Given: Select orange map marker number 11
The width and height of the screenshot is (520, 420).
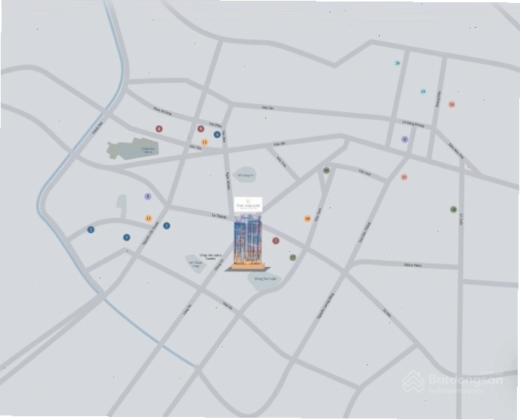Looking at the screenshot, I should (x=148, y=218).
